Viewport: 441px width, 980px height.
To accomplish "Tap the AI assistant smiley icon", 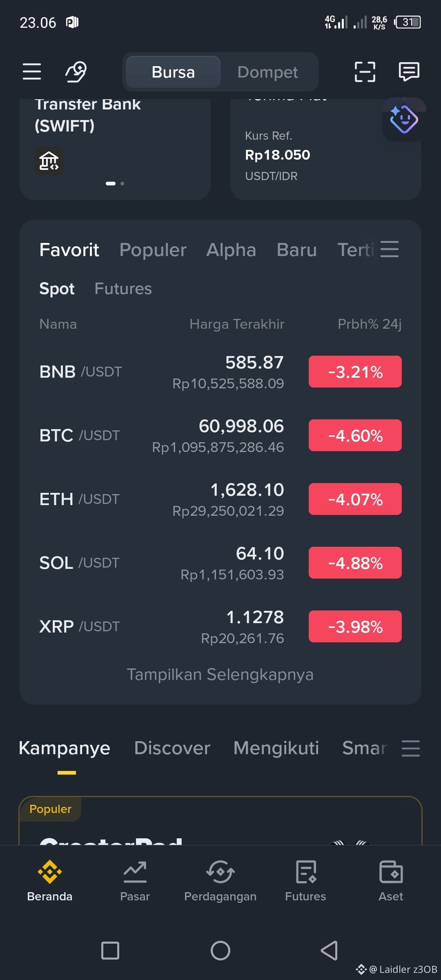I will 403,119.
